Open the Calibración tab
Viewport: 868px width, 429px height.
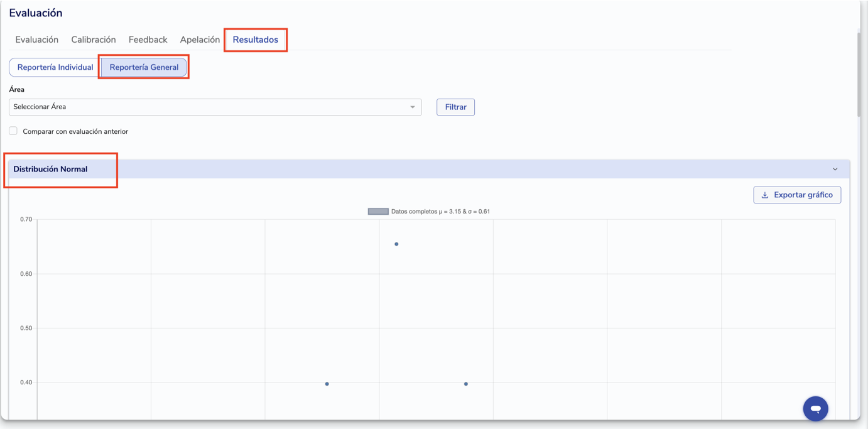pos(94,40)
